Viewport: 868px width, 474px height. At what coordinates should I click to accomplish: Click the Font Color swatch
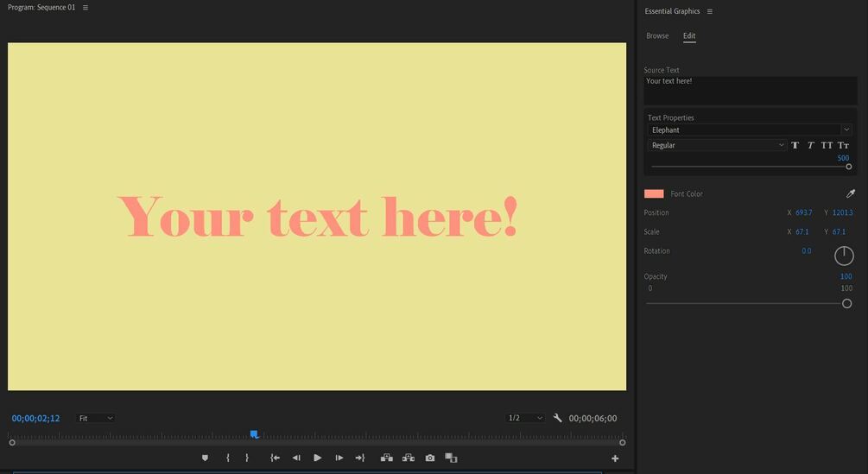(x=654, y=193)
